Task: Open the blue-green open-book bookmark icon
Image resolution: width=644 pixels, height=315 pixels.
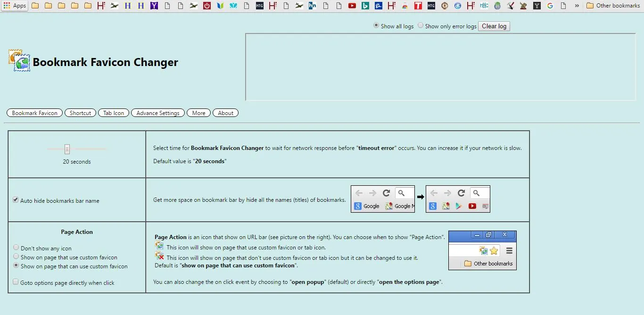Action: tap(220, 6)
